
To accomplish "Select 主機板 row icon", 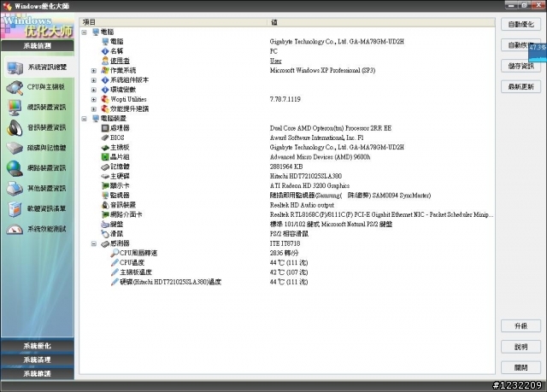I will [x=105, y=148].
